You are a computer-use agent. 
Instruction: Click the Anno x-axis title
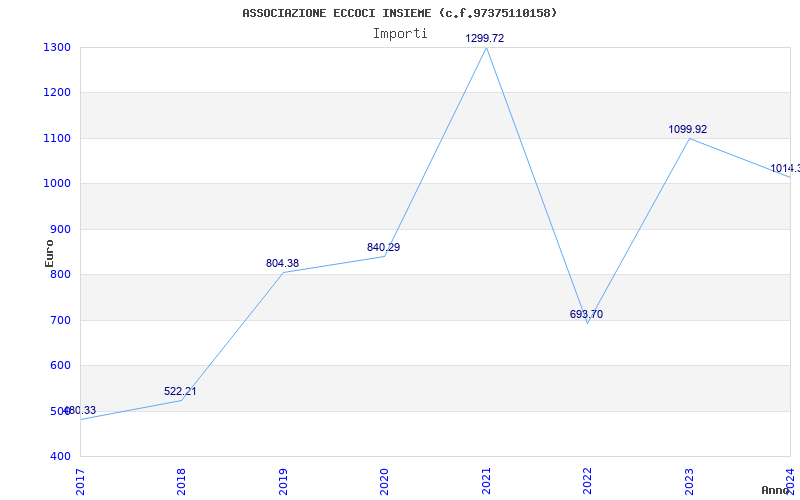click(x=776, y=490)
